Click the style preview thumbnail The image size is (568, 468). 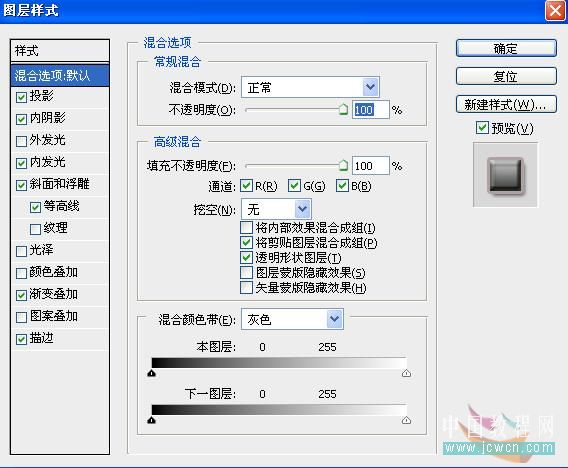(x=506, y=175)
